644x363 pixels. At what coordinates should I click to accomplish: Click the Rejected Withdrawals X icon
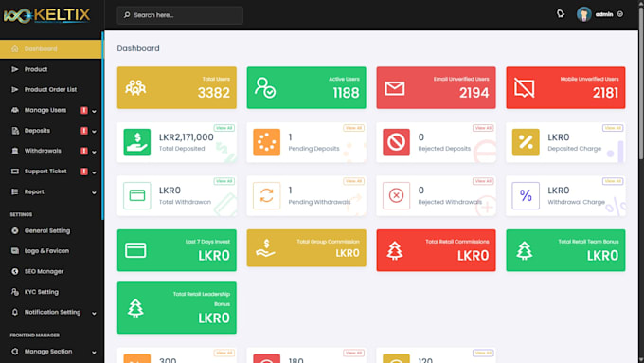[x=396, y=195]
